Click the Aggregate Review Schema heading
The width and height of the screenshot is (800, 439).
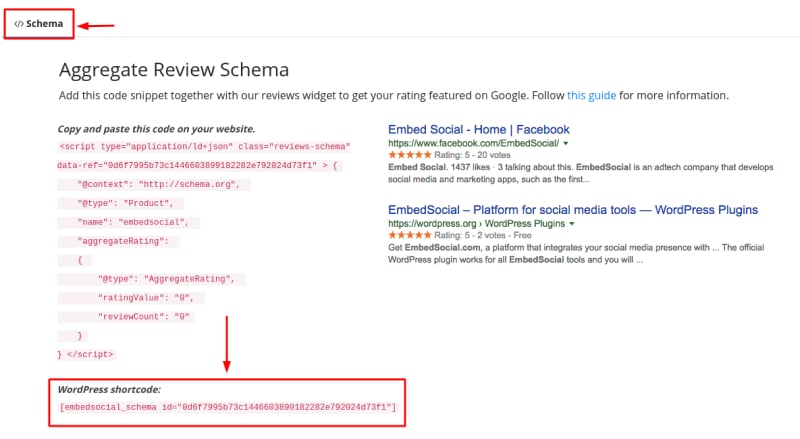click(x=174, y=69)
